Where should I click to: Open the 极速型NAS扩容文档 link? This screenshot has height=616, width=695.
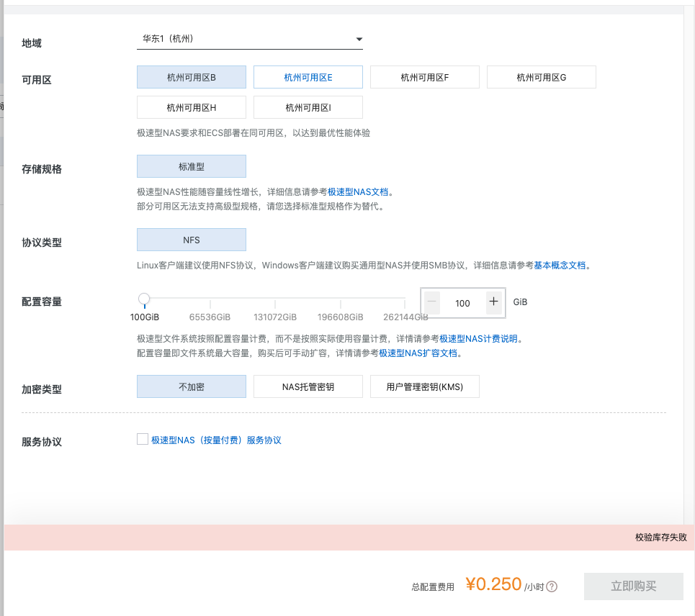coord(418,353)
